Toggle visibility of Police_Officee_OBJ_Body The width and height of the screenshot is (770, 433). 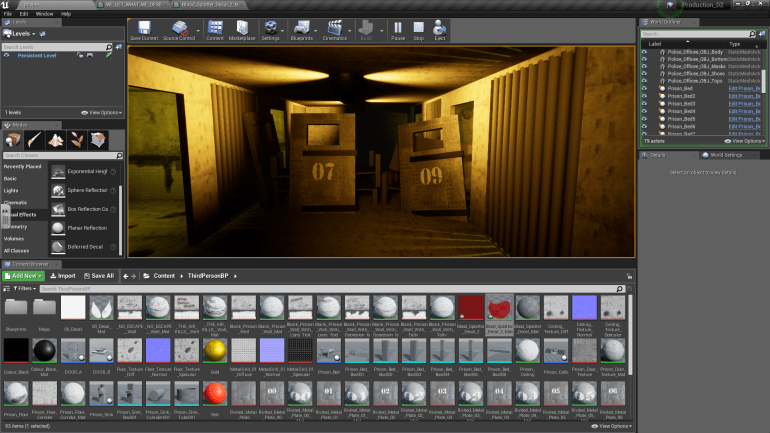[x=645, y=52]
